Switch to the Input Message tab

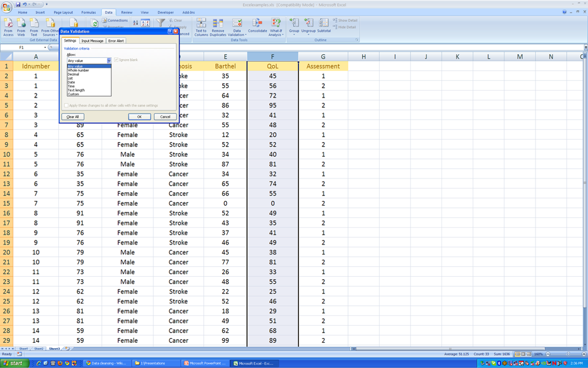click(93, 41)
